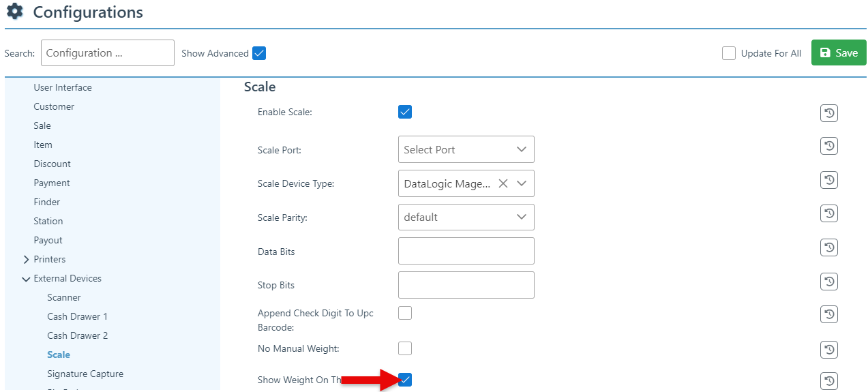Image resolution: width=868 pixels, height=392 pixels.
Task: Open the Scale Port dropdown
Action: coord(466,149)
